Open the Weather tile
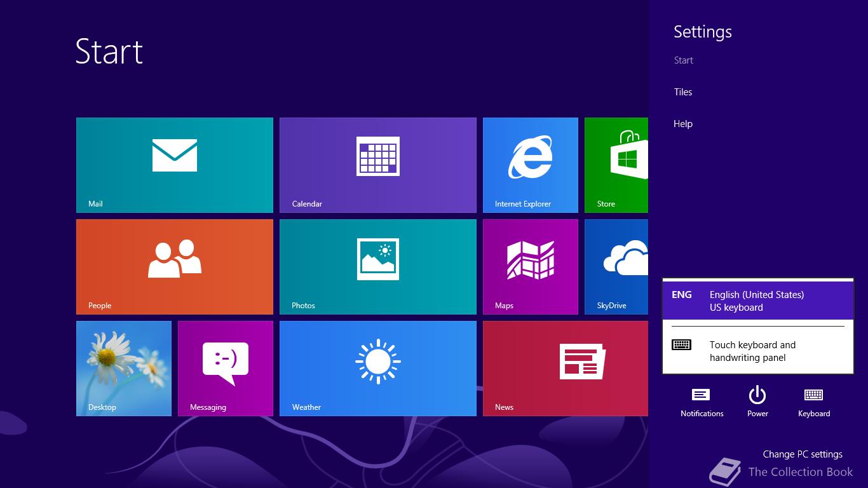Screen dimensions: 868x488 click(378, 369)
